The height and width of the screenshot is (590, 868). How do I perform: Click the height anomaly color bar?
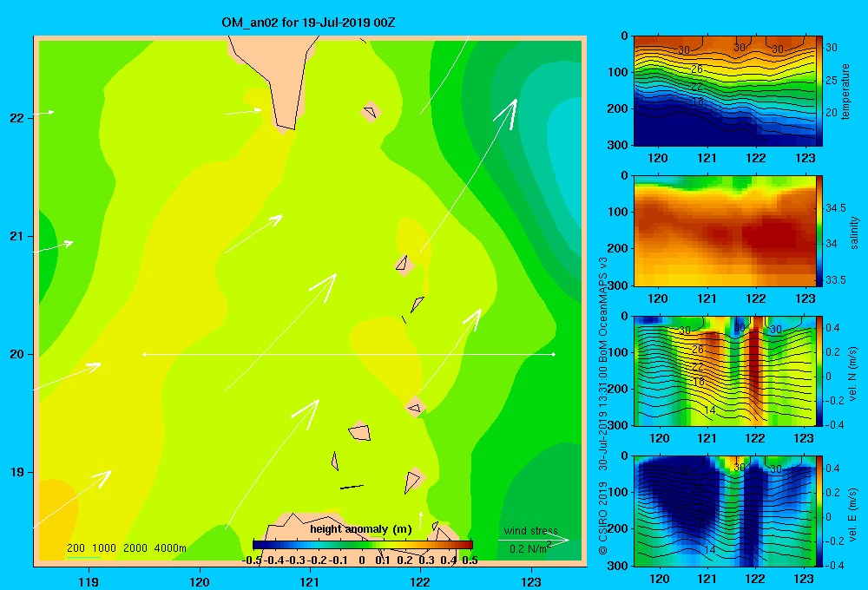[363, 545]
